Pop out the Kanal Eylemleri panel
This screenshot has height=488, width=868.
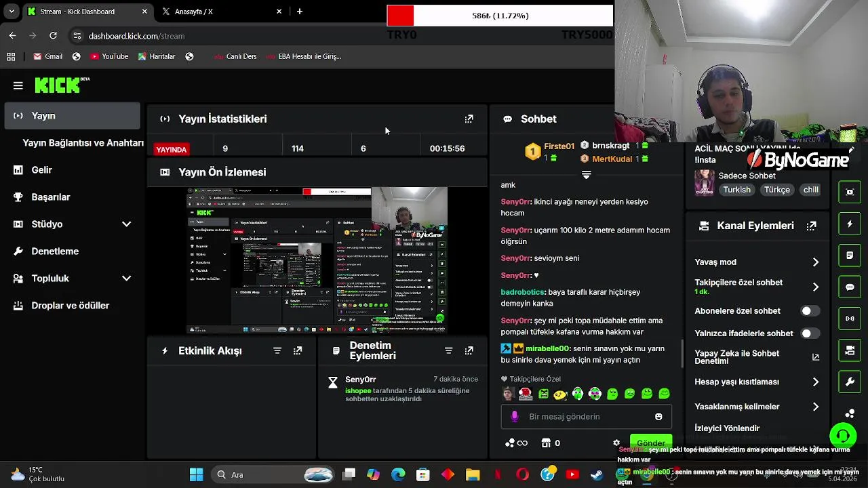click(811, 226)
